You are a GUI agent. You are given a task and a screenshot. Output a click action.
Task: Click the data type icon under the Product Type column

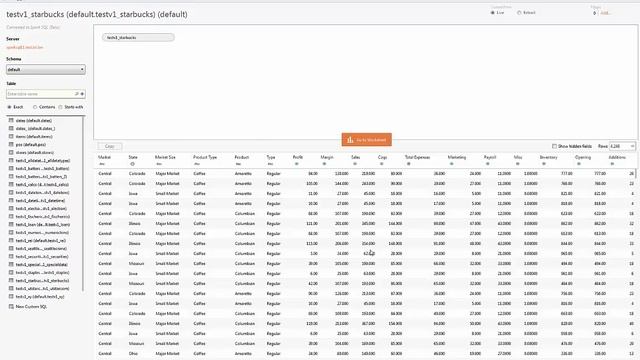coord(197,164)
